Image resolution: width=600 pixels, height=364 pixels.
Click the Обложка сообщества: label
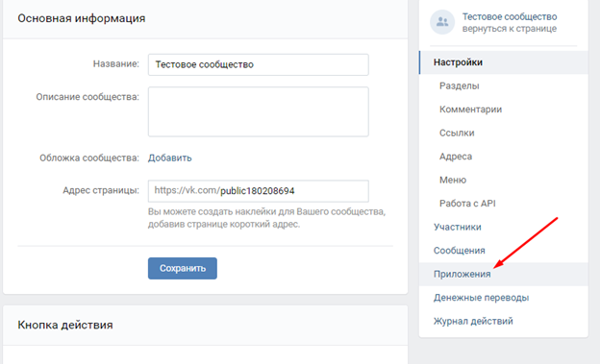tap(89, 158)
